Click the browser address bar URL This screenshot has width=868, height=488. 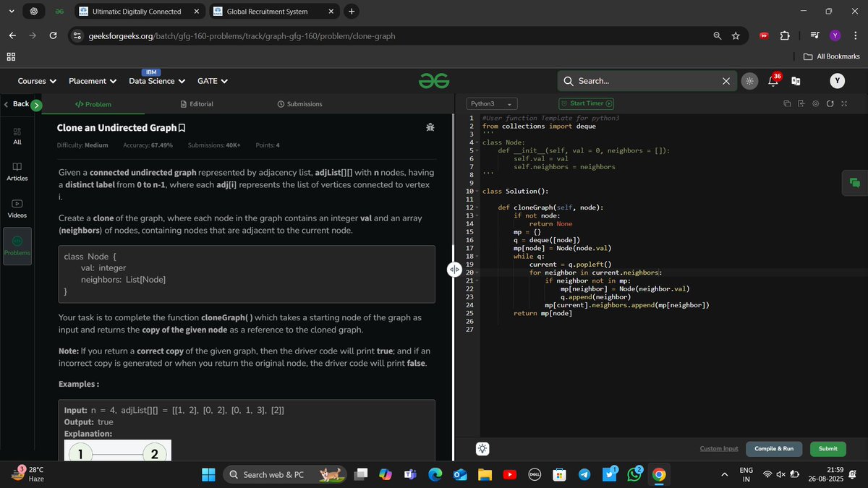click(x=242, y=35)
